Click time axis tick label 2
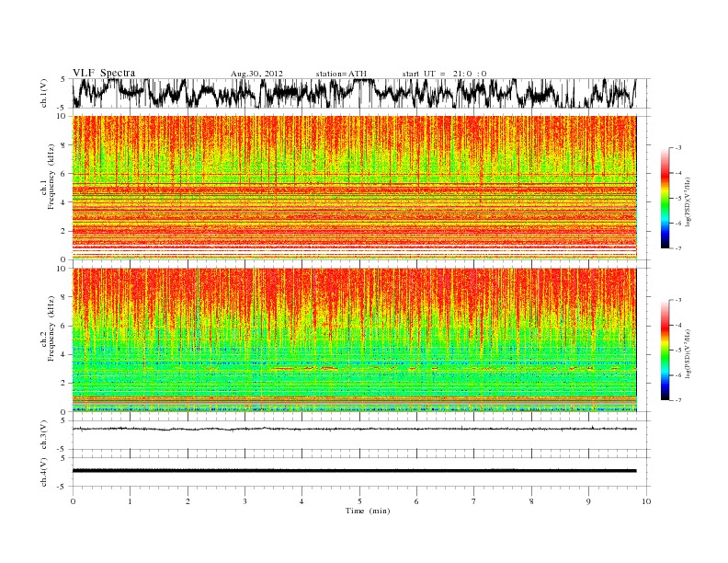The height and width of the screenshot is (563, 728). pyautogui.click(x=188, y=501)
